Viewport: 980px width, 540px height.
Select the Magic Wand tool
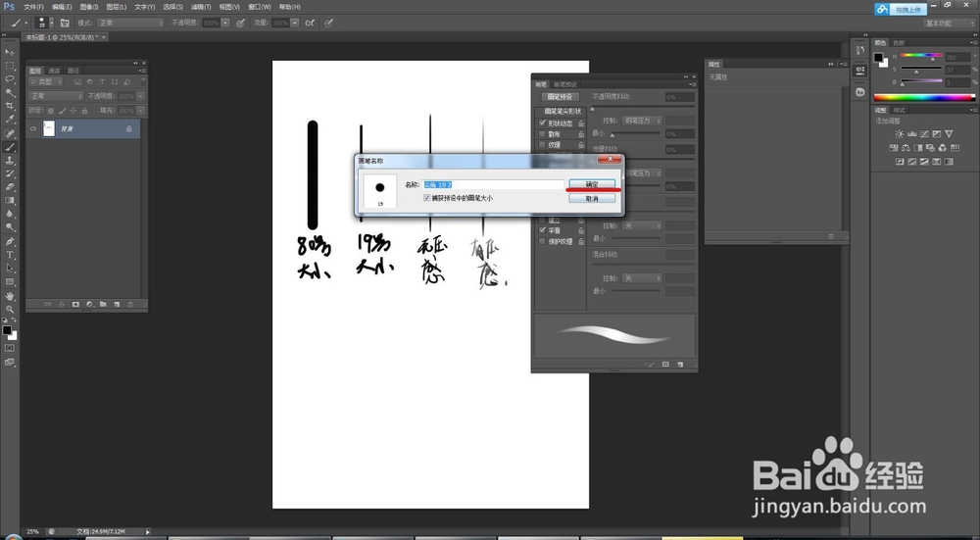pos(10,92)
